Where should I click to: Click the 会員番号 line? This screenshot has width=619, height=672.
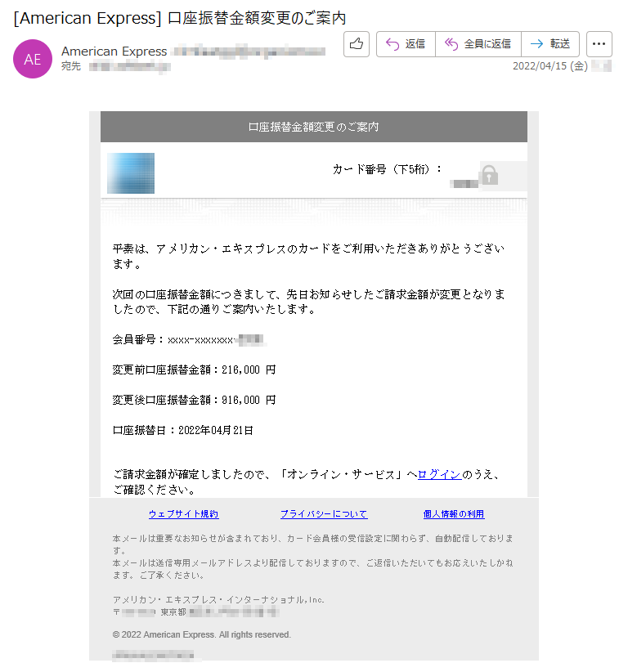point(189,339)
